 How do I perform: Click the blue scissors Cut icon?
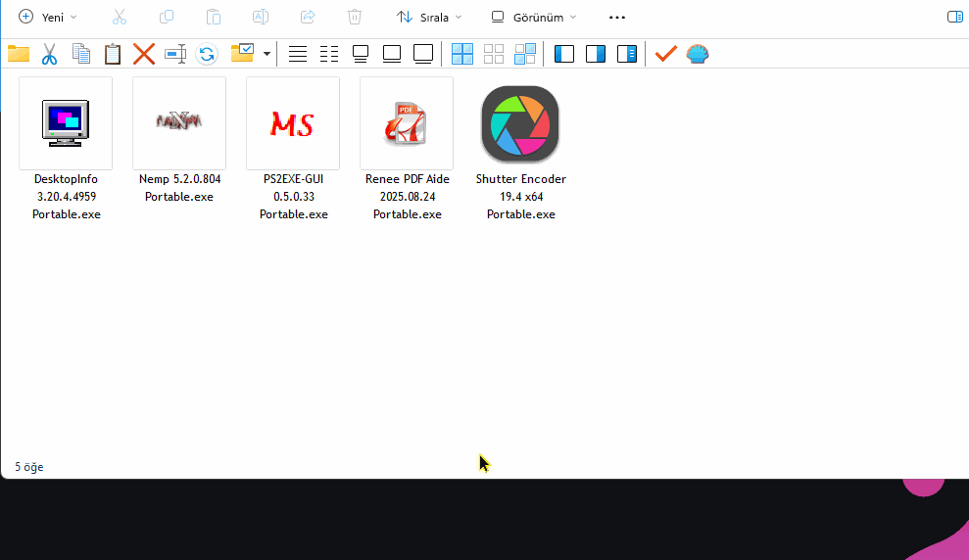[x=49, y=54]
